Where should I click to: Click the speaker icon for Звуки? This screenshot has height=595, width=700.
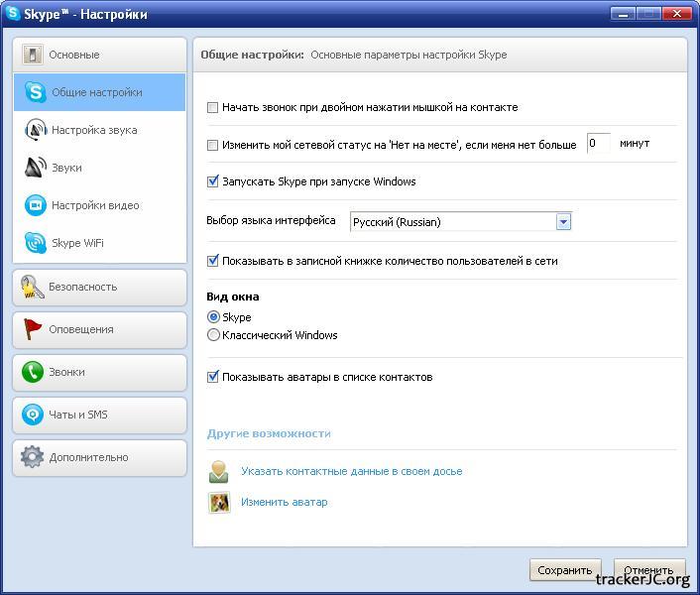click(x=36, y=168)
